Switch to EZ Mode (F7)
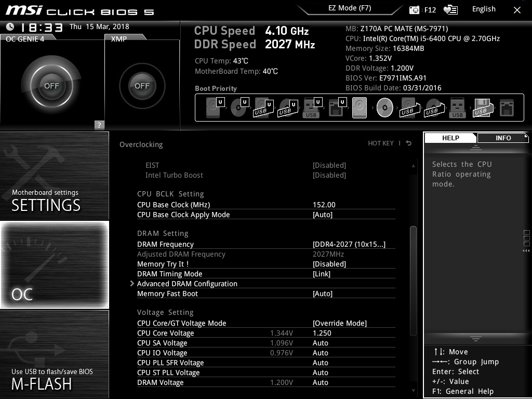This screenshot has height=399, width=532. click(x=350, y=8)
